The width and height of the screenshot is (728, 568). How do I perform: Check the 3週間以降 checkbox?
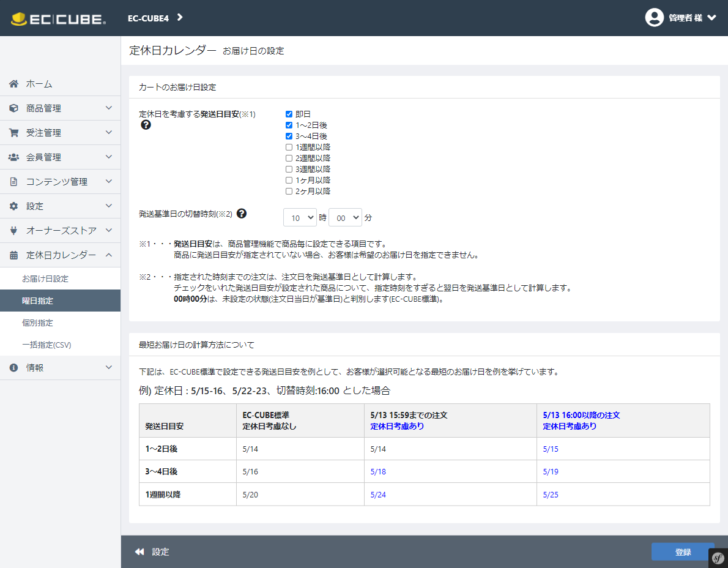coord(289,170)
